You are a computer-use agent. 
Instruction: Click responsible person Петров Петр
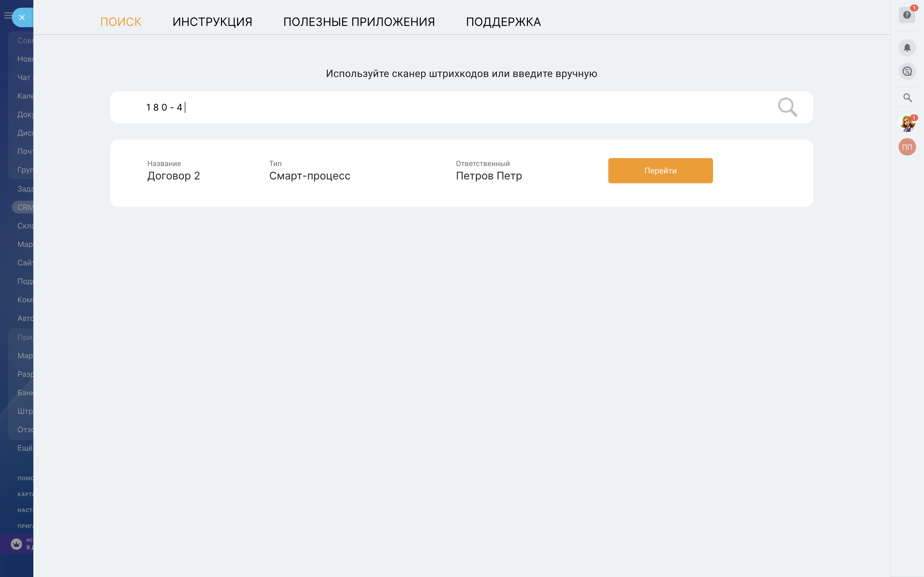[489, 176]
